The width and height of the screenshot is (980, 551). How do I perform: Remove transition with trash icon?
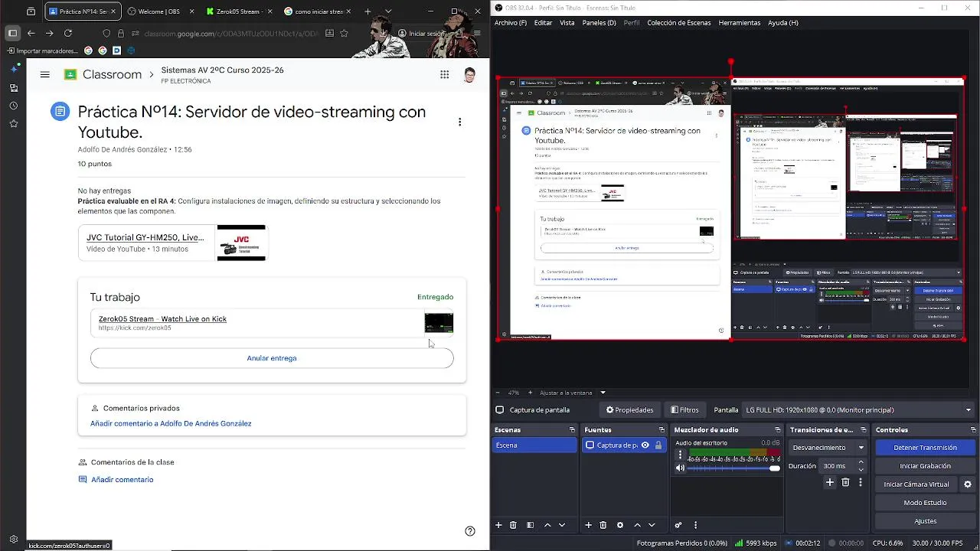point(845,482)
